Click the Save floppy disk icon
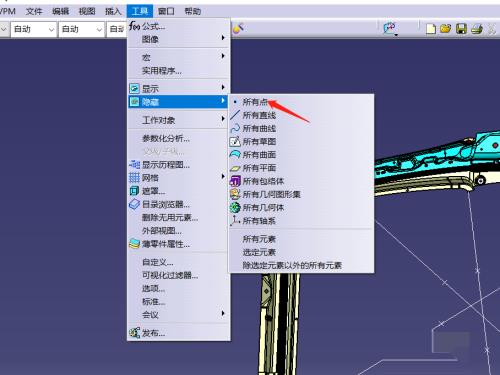Screen dimensions: 500x375 (x=461, y=29)
